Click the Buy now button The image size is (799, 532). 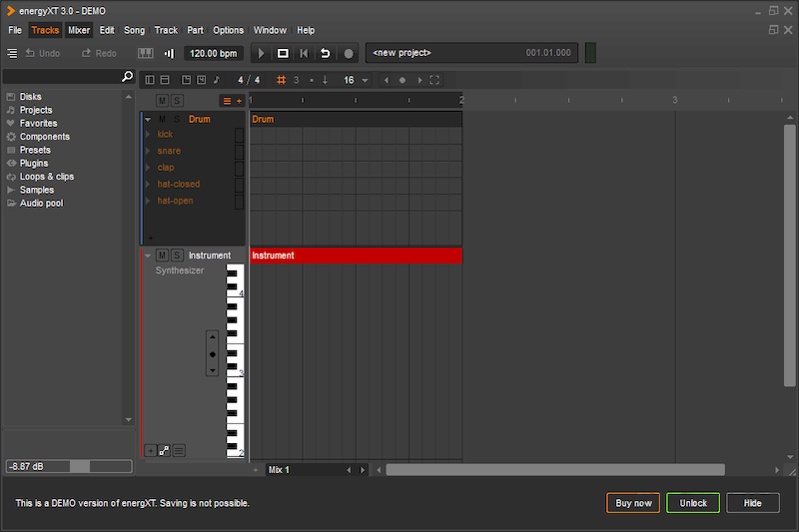(x=633, y=503)
